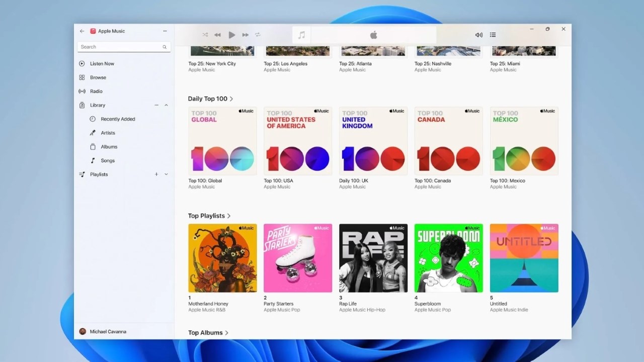The width and height of the screenshot is (644, 362).
Task: View the full Daily Top 100 list
Action: 230,99
